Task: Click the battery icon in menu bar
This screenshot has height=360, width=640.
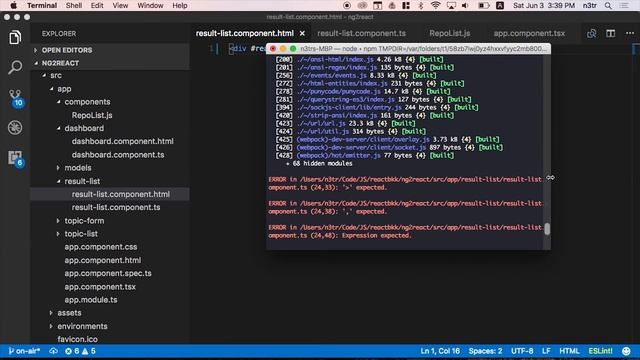Action: click(x=484, y=5)
